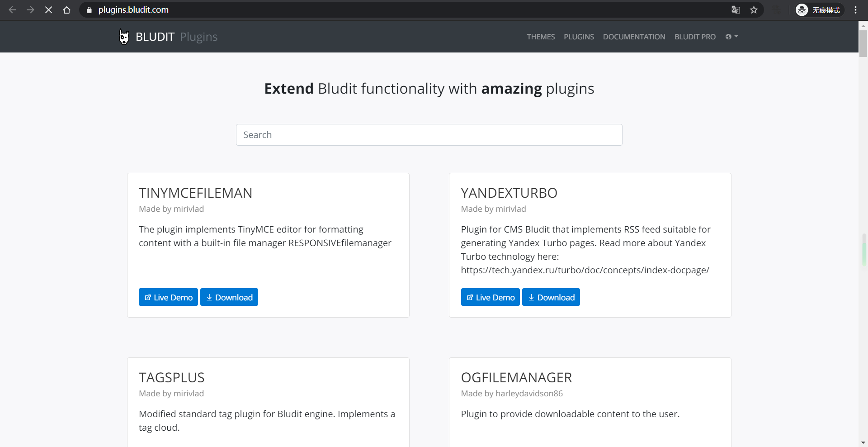
Task: Go to the browser home page icon
Action: click(67, 10)
